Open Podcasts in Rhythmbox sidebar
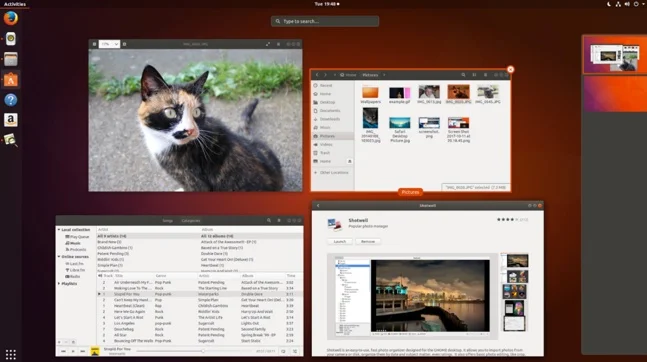The width and height of the screenshot is (647, 362). coord(76,250)
